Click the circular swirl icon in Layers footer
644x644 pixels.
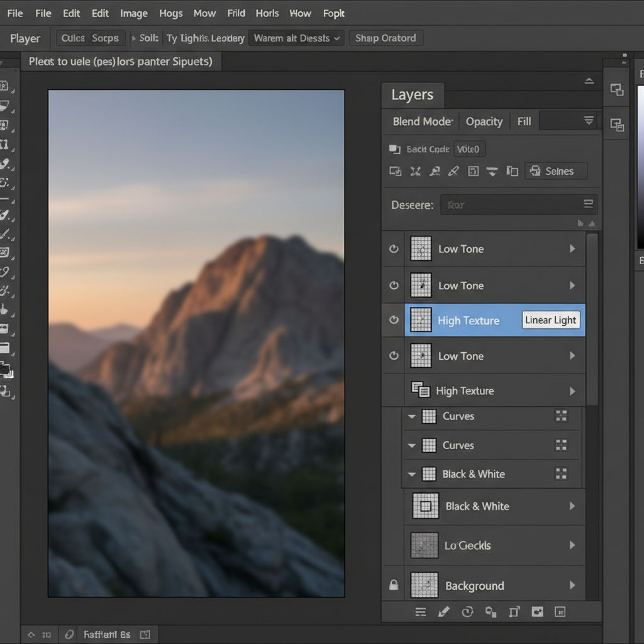pyautogui.click(x=467, y=611)
